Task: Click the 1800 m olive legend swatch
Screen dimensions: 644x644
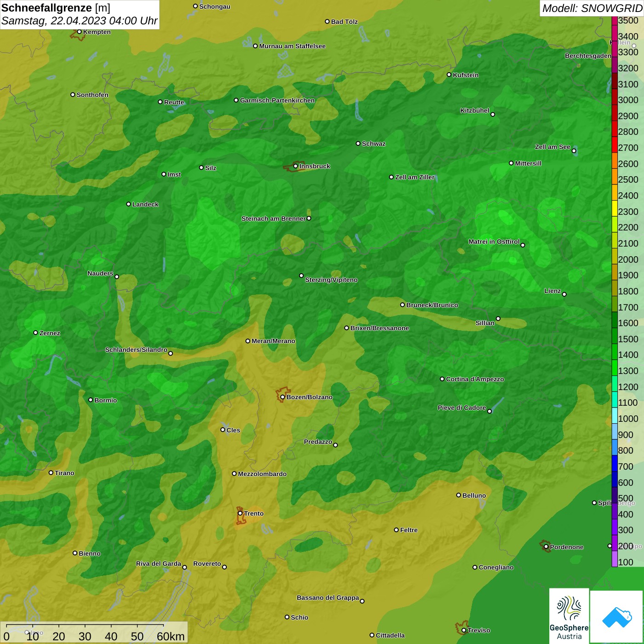Action: click(615, 288)
